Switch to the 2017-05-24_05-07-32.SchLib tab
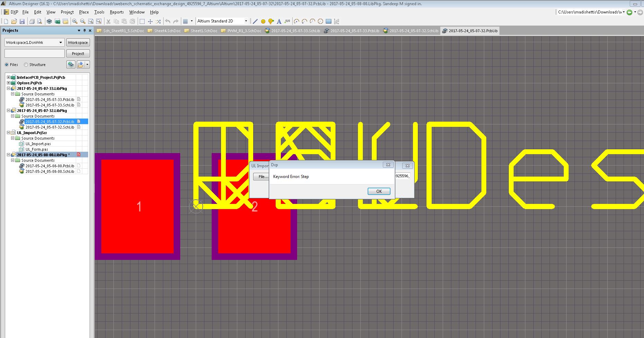Image resolution: width=644 pixels, height=338 pixels. click(x=410, y=31)
